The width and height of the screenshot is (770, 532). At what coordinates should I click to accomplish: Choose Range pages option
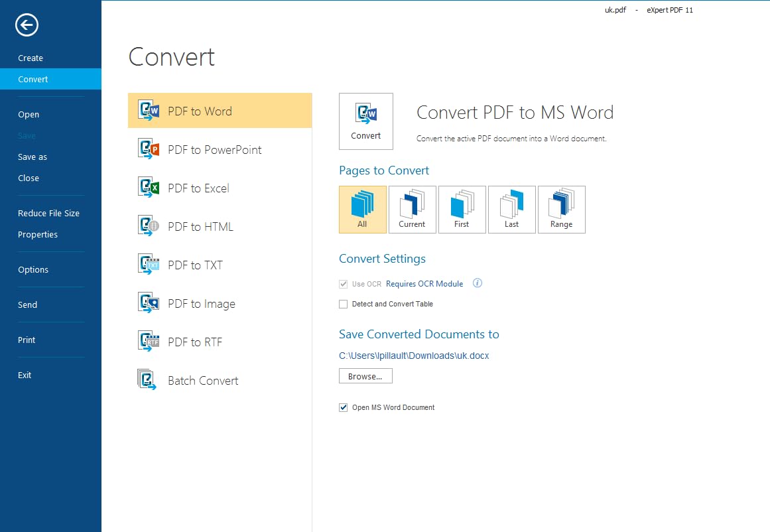click(x=561, y=210)
